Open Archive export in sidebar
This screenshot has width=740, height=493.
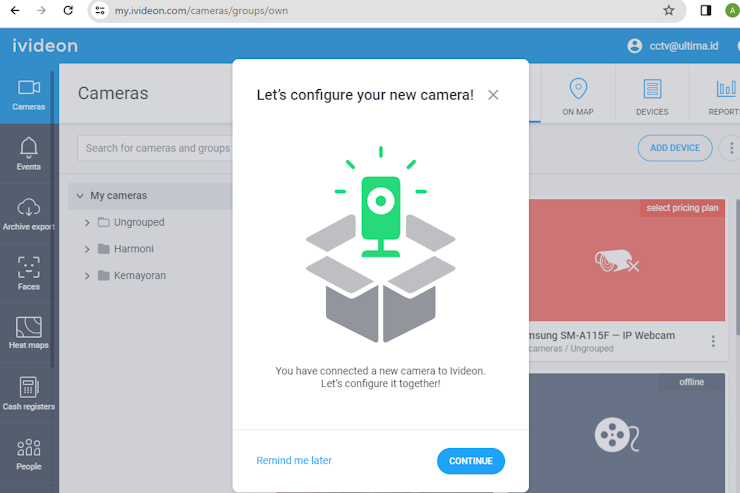pyautogui.click(x=29, y=214)
